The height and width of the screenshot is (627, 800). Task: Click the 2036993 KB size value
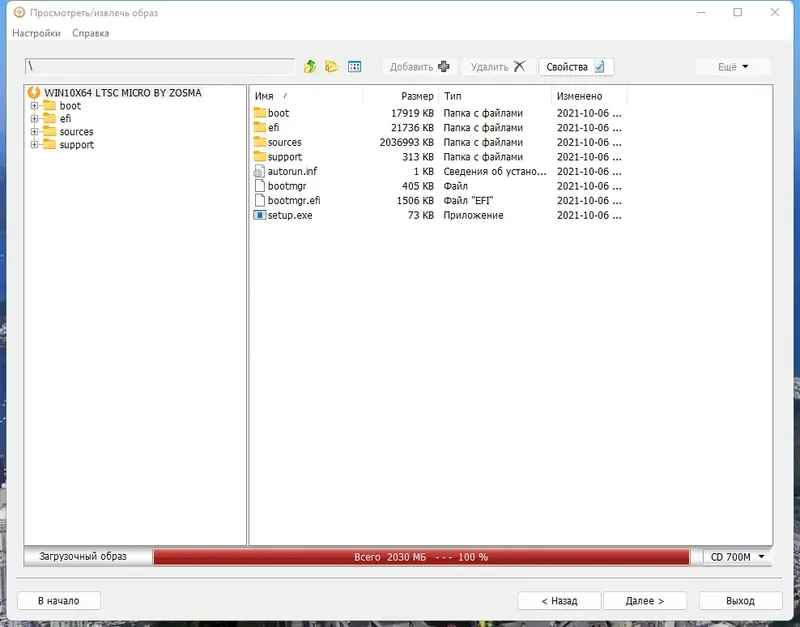[x=407, y=142]
